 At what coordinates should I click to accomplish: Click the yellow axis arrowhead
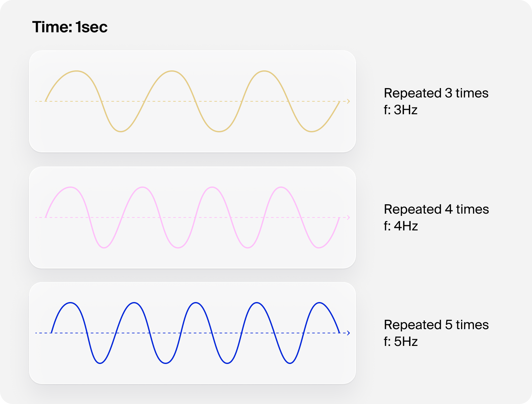click(348, 101)
